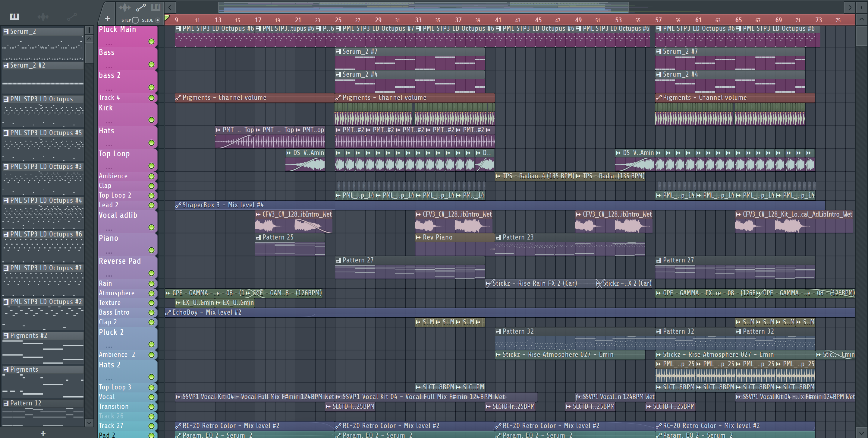Click the left chevron beside the playlist overview
This screenshot has width=868, height=438.
170,7
